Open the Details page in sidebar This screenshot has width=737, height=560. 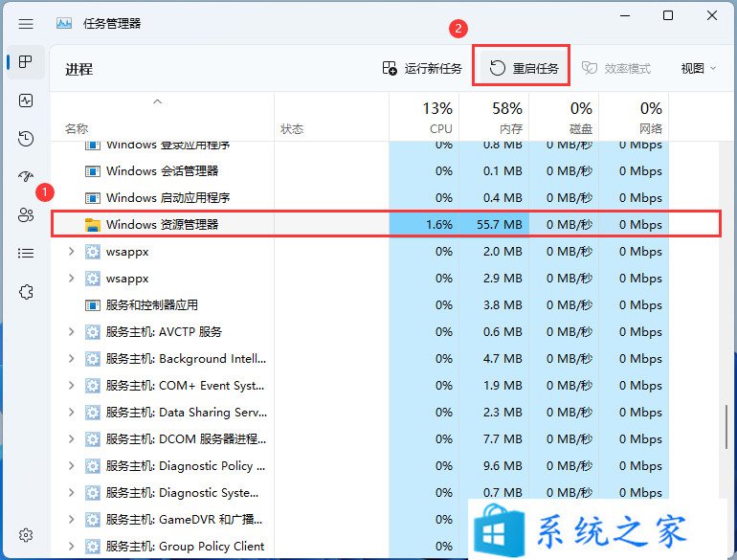[x=26, y=254]
